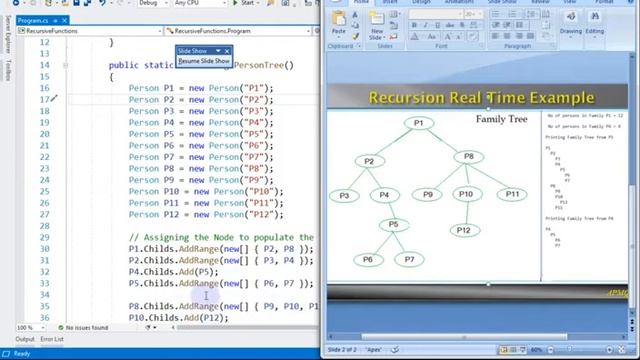Toggle Strikethrough formatting in PowerPoint

click(450, 25)
